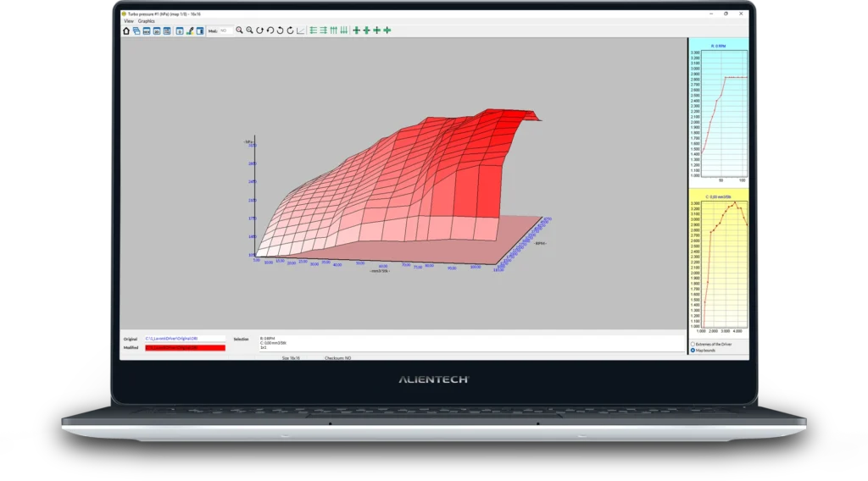
Task: Click the first green horizontal lines icon
Action: [x=313, y=30]
